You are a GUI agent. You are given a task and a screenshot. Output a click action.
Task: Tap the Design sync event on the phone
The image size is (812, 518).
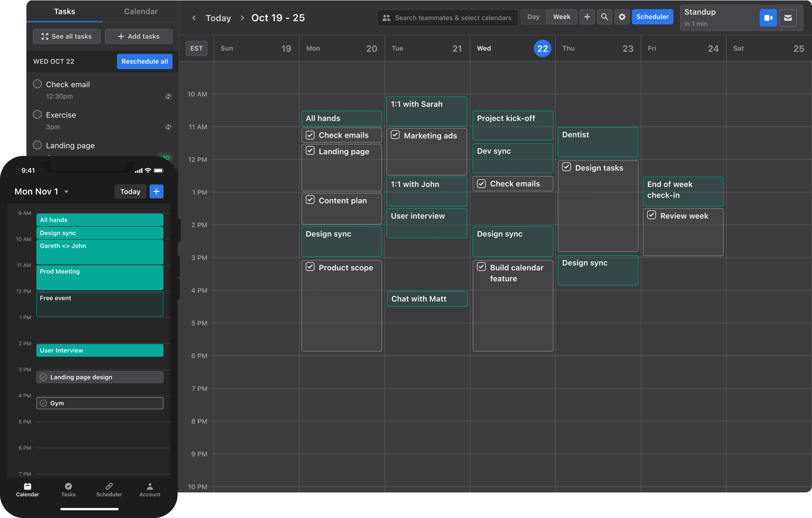point(100,233)
